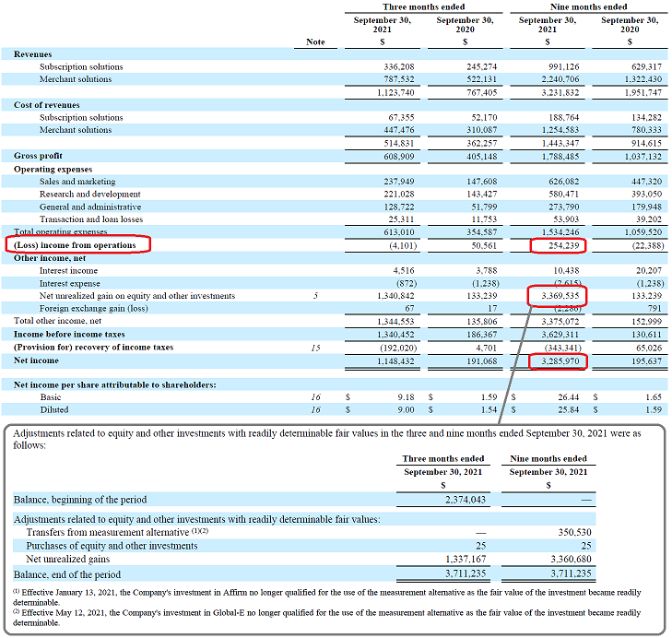Click 'Transaction and loan losses' label
This screenshot has width=672, height=638.
click(x=91, y=219)
